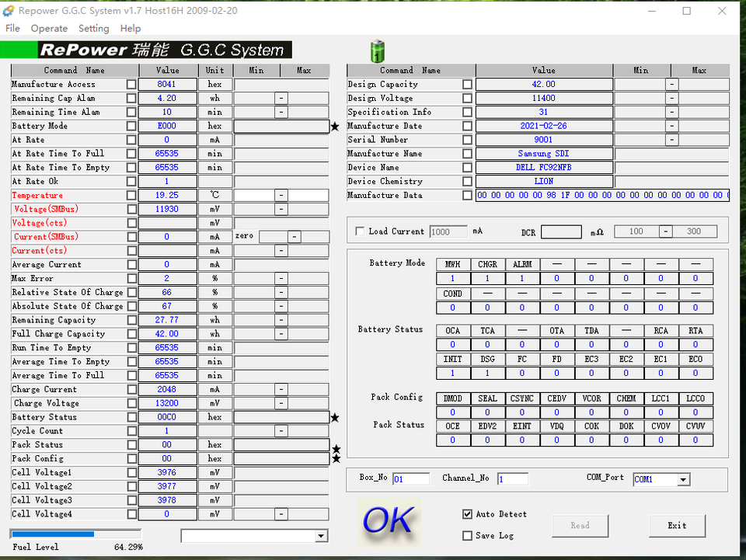Open the Setting menu

click(93, 29)
